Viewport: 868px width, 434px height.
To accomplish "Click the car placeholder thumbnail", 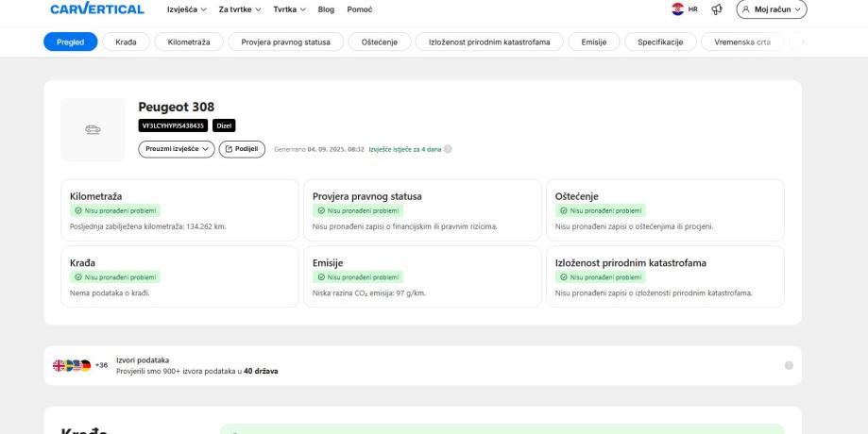I will pyautogui.click(x=93, y=129).
